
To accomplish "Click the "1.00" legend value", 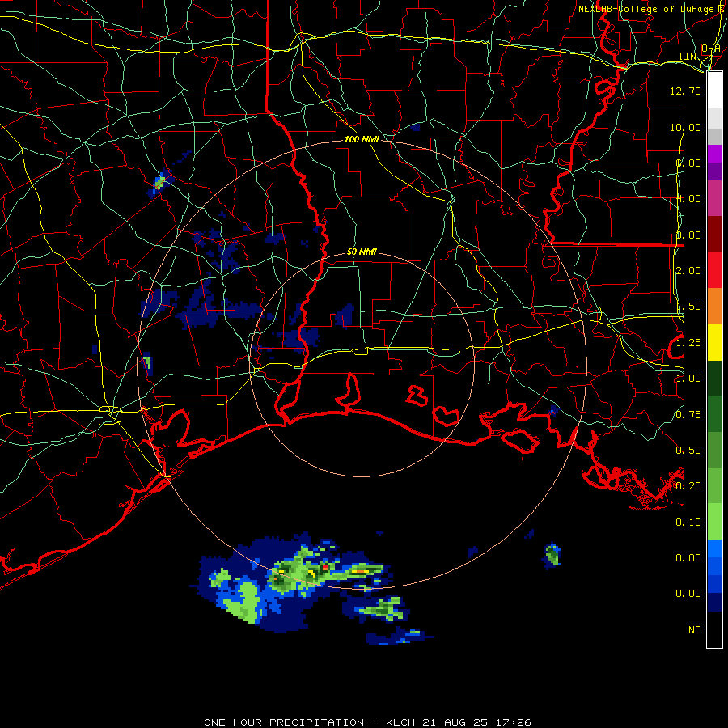I will coord(688,379).
